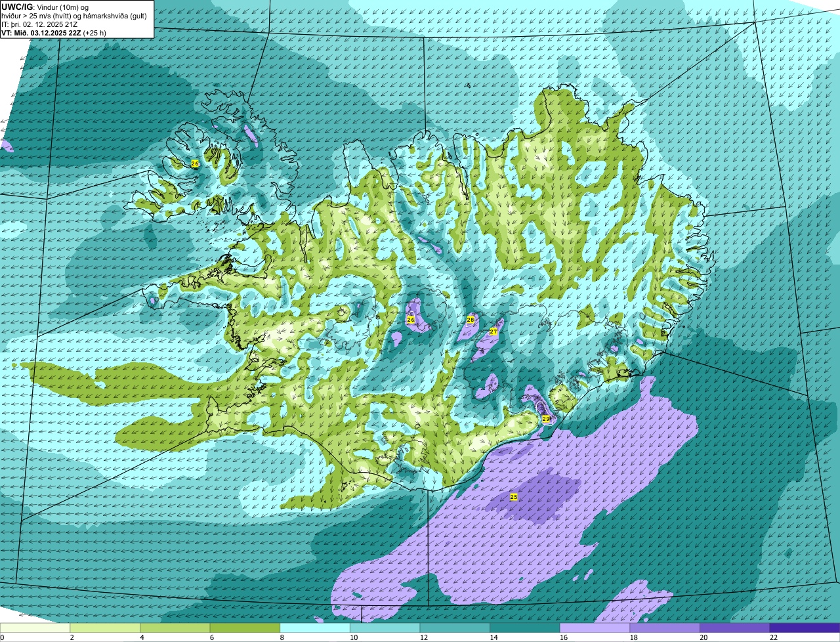Viewport: 840px width, 642px height.
Task: Click the color bar tick label 22
Action: click(774, 637)
